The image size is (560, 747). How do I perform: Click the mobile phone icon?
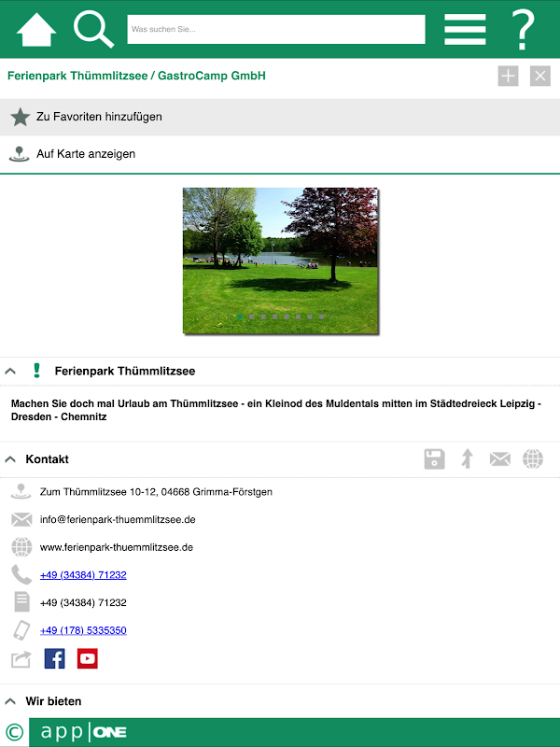pyautogui.click(x=21, y=629)
